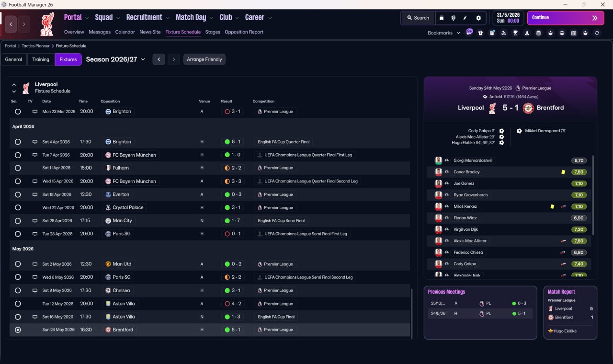Select the Brentford 24 May fixture radio button

click(18, 330)
